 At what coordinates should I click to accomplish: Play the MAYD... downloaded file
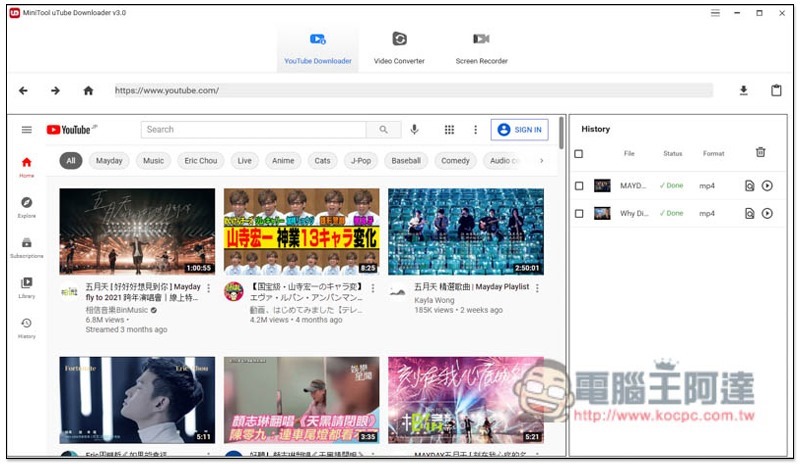click(767, 186)
